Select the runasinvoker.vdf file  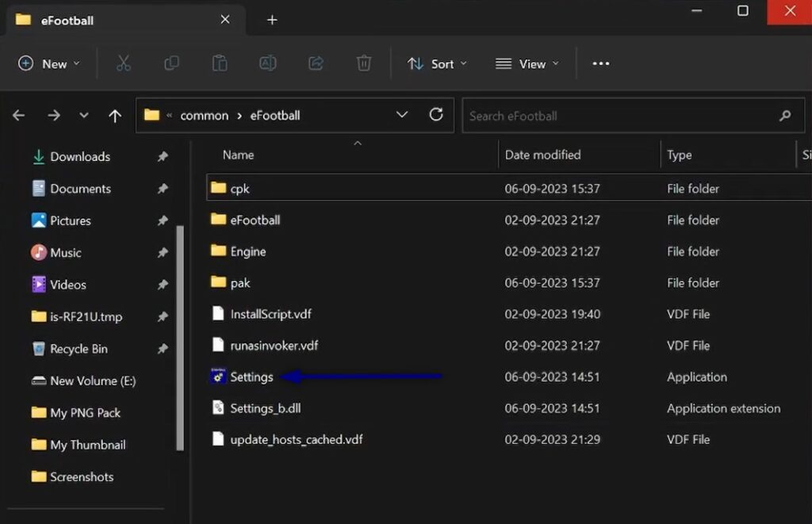click(509, 346)
